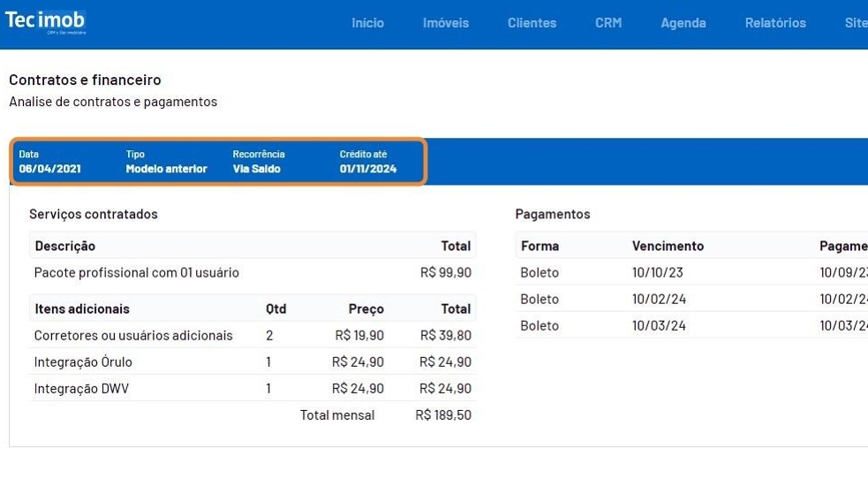
Task: Click the Pacote profissional com 01 usuário row
Action: [x=136, y=272]
